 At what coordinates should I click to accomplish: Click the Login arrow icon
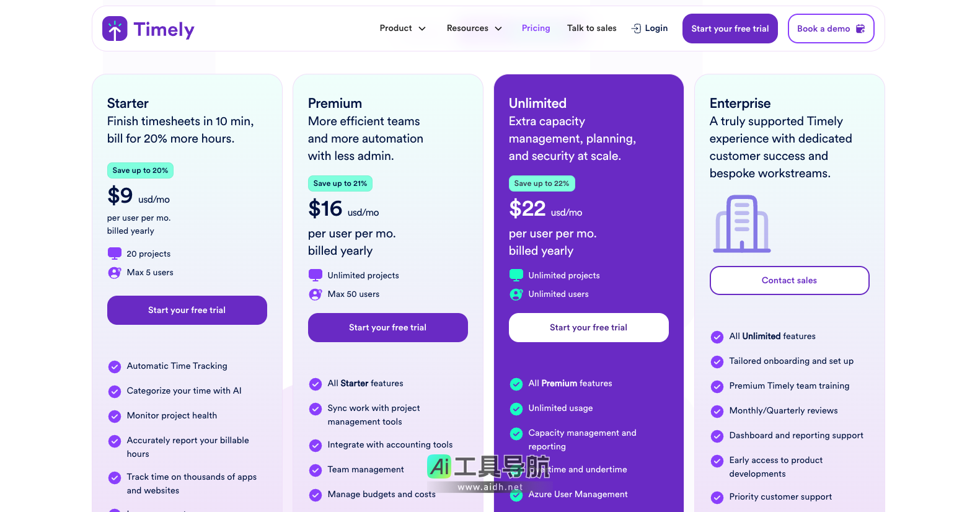click(x=636, y=29)
